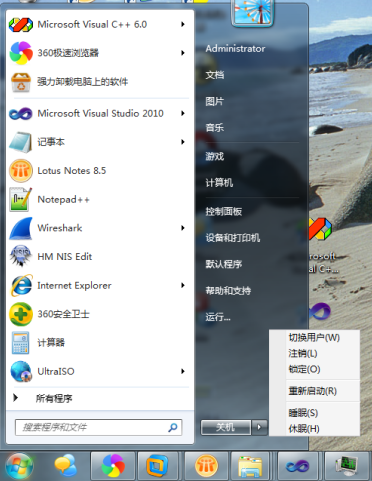The height and width of the screenshot is (481, 372).
Task: Expand UltraISO jump list arrow
Action: pyautogui.click(x=183, y=372)
